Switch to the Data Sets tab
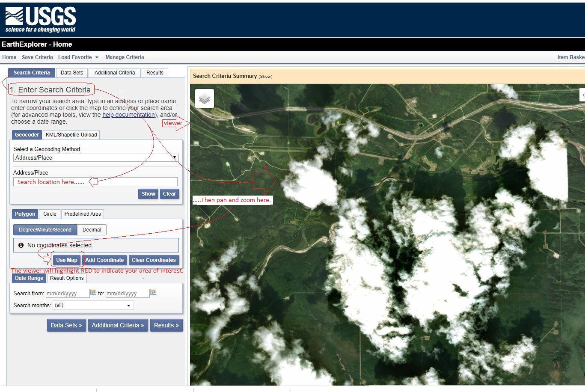The width and height of the screenshot is (585, 392). [71, 72]
